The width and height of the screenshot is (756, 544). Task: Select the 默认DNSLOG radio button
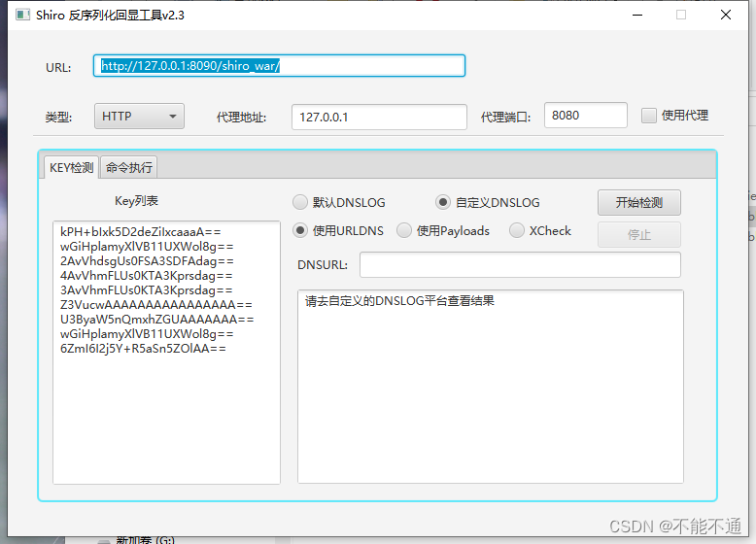point(300,202)
